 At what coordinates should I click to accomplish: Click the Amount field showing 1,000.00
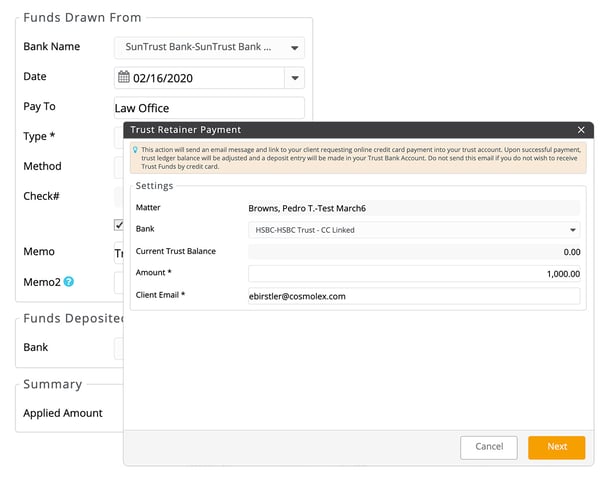tap(414, 274)
